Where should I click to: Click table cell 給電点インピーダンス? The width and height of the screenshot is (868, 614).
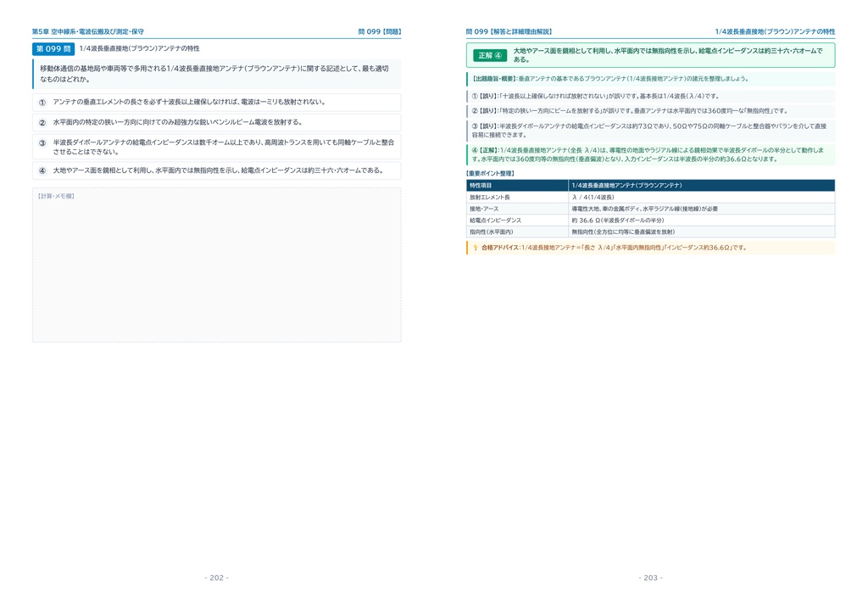[x=517, y=220]
